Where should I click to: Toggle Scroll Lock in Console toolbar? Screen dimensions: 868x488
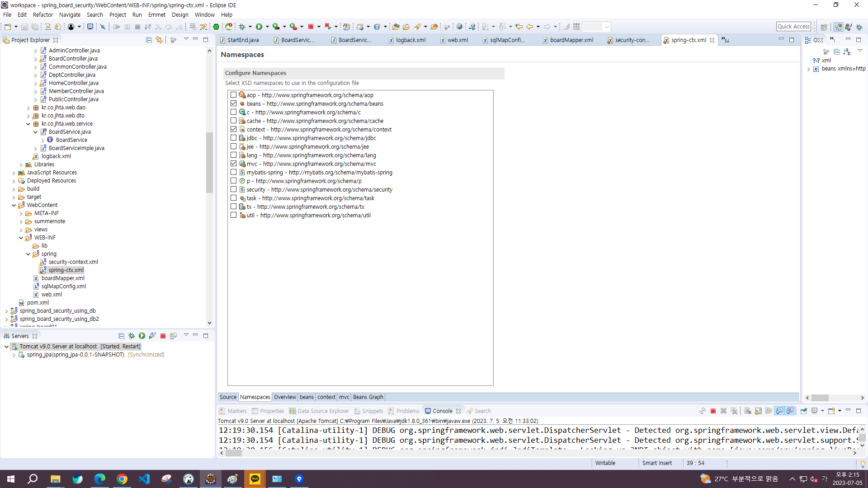pos(758,411)
